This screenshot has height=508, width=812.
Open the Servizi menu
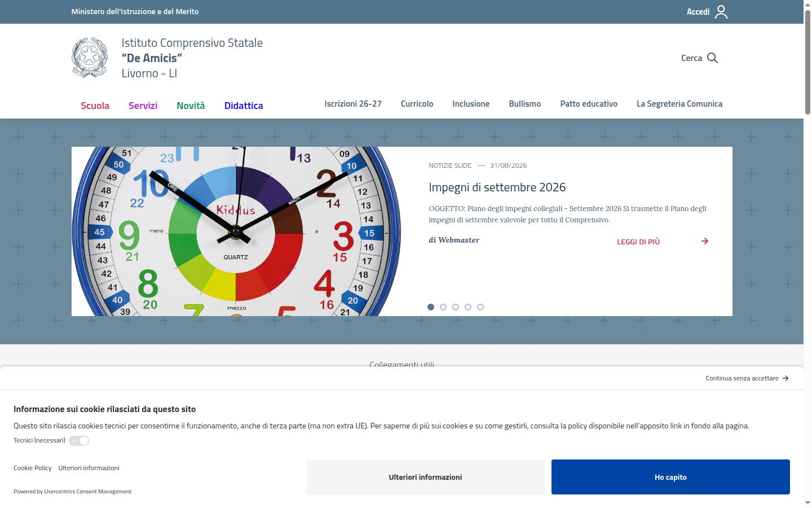[x=143, y=106]
